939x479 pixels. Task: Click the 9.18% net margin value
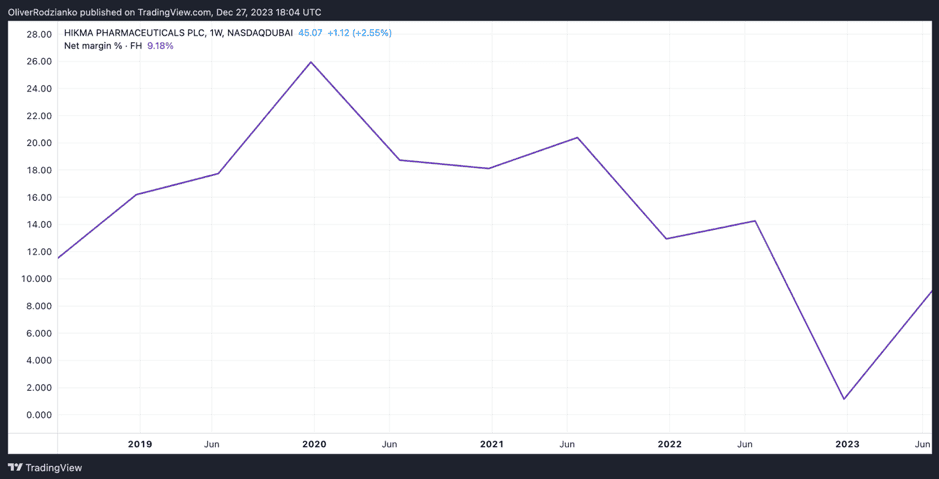(160, 46)
